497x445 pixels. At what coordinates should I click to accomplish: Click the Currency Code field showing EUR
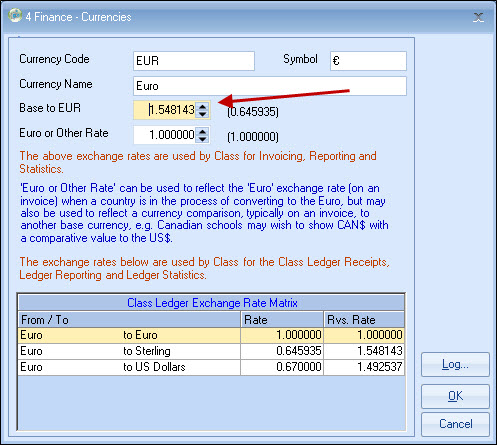point(194,61)
